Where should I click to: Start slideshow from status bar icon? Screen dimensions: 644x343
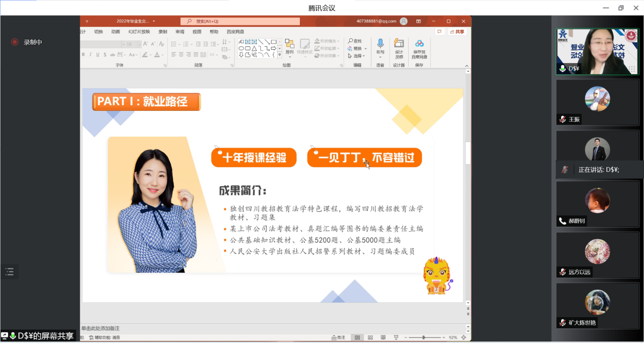[x=396, y=337]
